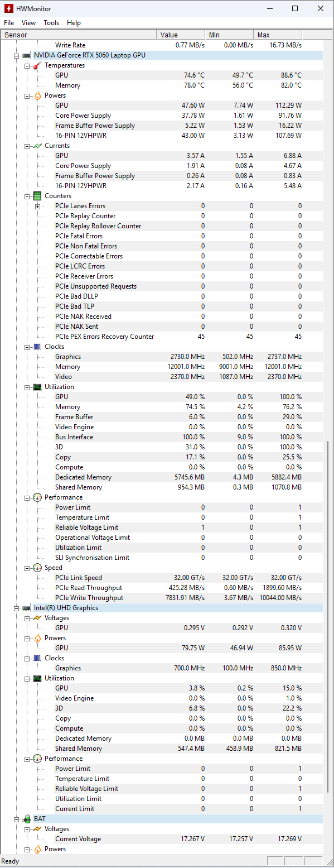334x868 pixels.
Task: Click the HWMonitor lightning icon in title bar
Action: [x=8, y=8]
